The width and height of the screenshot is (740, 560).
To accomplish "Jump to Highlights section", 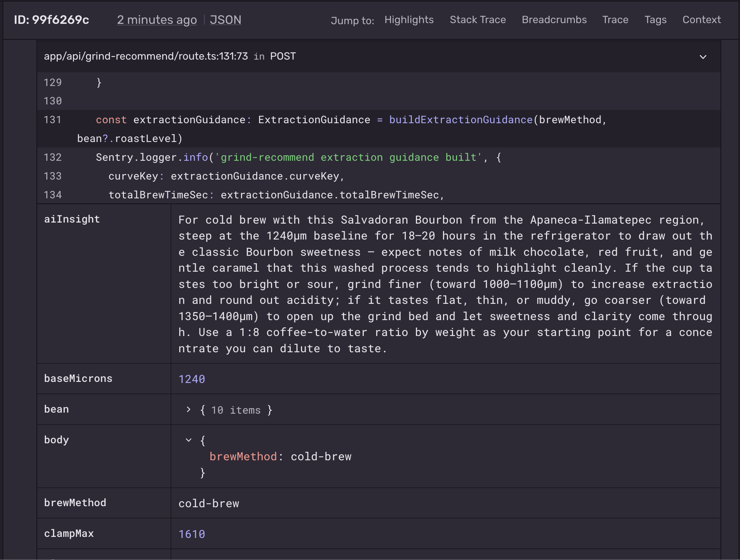I will click(409, 20).
